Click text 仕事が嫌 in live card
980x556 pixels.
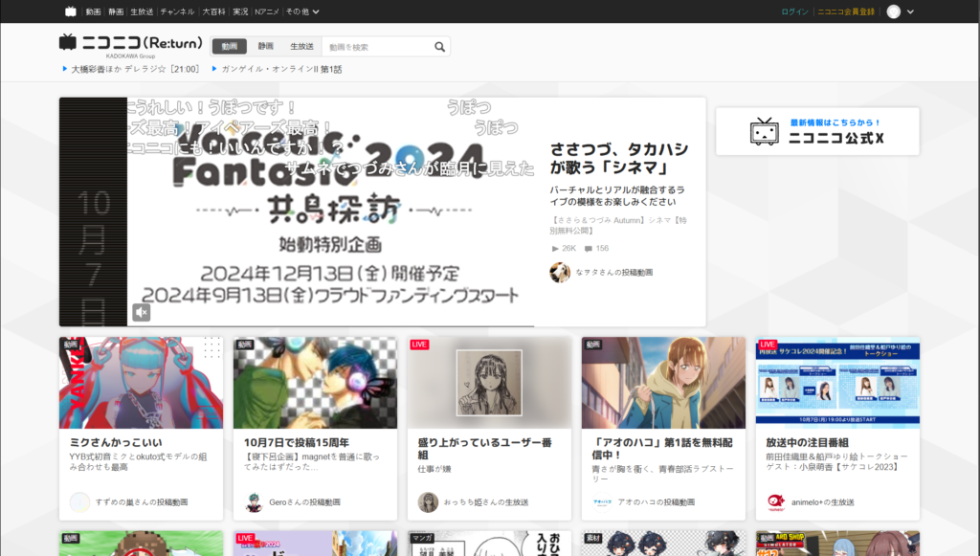click(434, 469)
